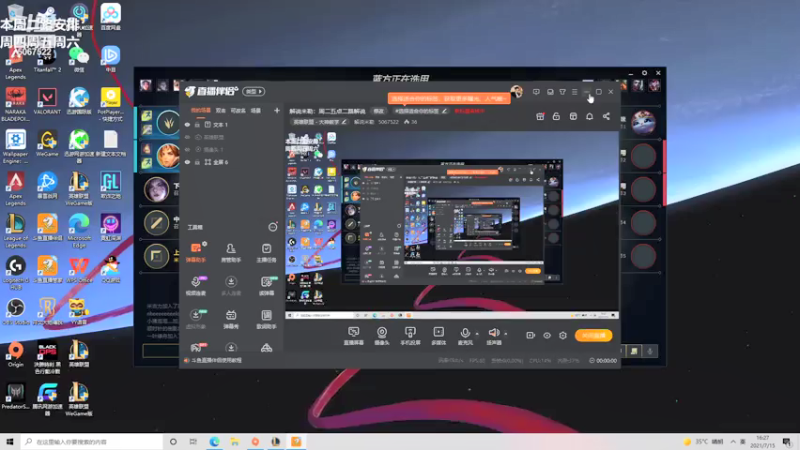Select 全屏 6 source row
The height and width of the screenshot is (450, 800).
(232, 162)
